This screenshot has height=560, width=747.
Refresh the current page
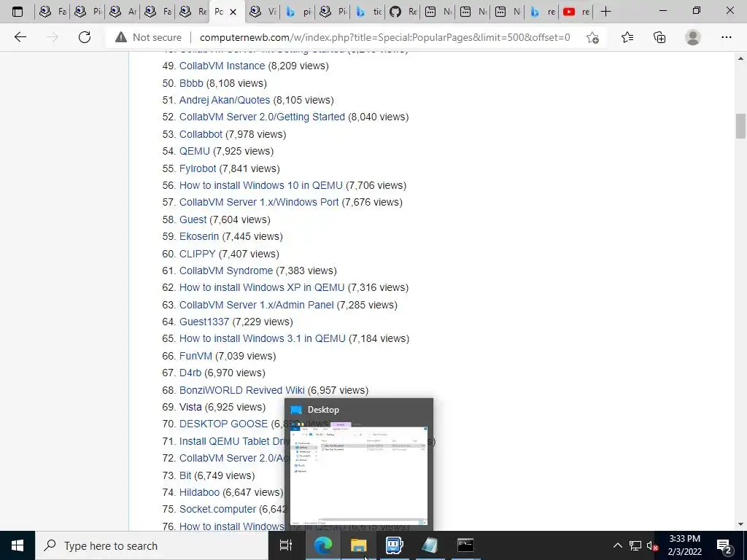(85, 37)
